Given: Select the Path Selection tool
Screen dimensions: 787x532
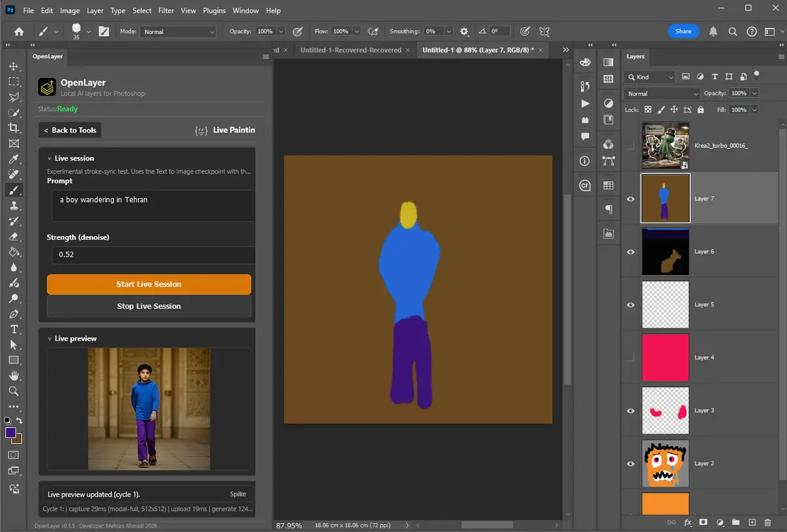Looking at the screenshot, I should [14, 345].
